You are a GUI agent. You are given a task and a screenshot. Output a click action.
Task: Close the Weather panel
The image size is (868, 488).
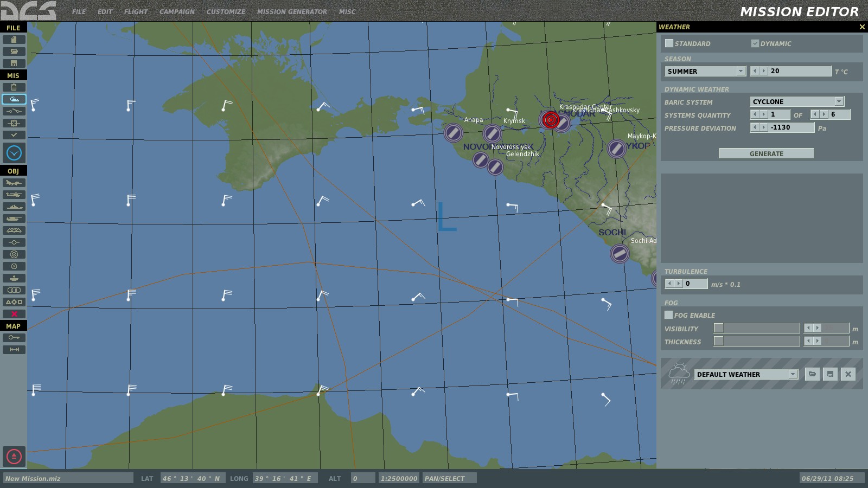pos(862,27)
